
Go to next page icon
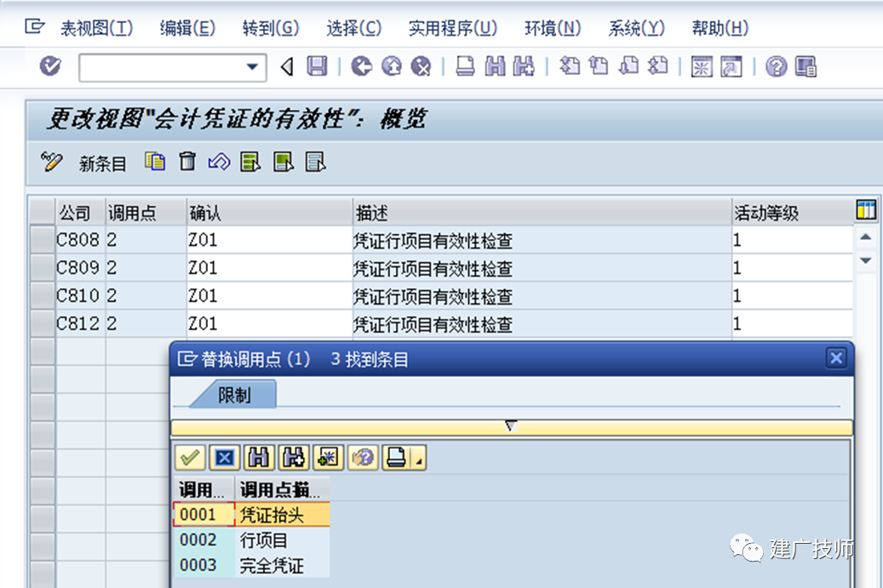point(628,66)
